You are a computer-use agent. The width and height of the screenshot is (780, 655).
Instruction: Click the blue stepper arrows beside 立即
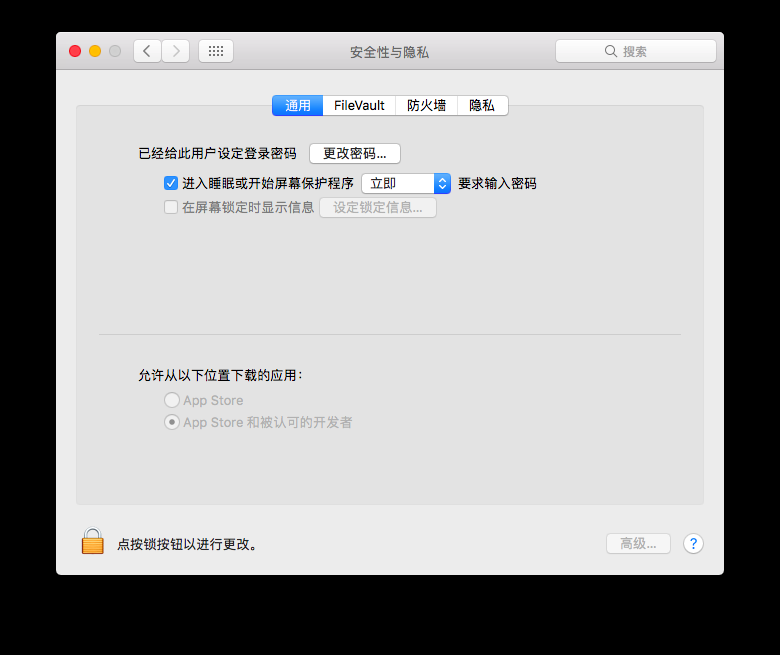[442, 184]
